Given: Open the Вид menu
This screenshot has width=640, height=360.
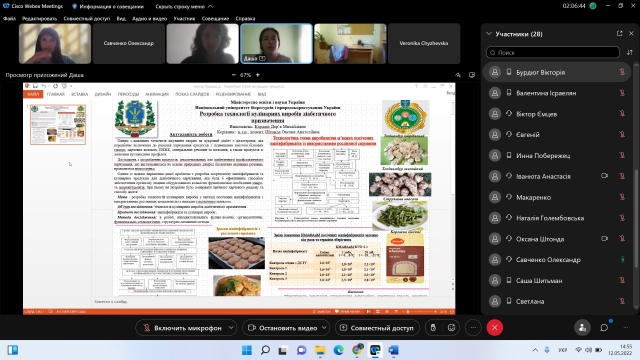Looking at the screenshot, I should point(121,18).
